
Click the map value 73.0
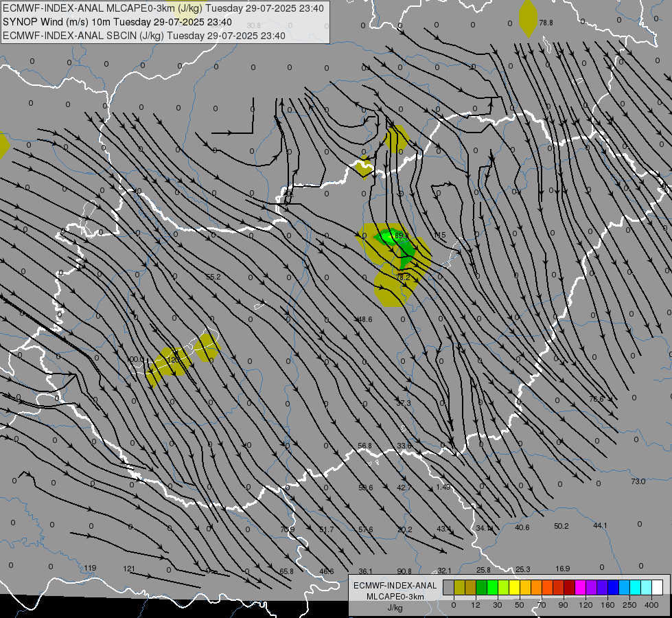pyautogui.click(x=638, y=481)
